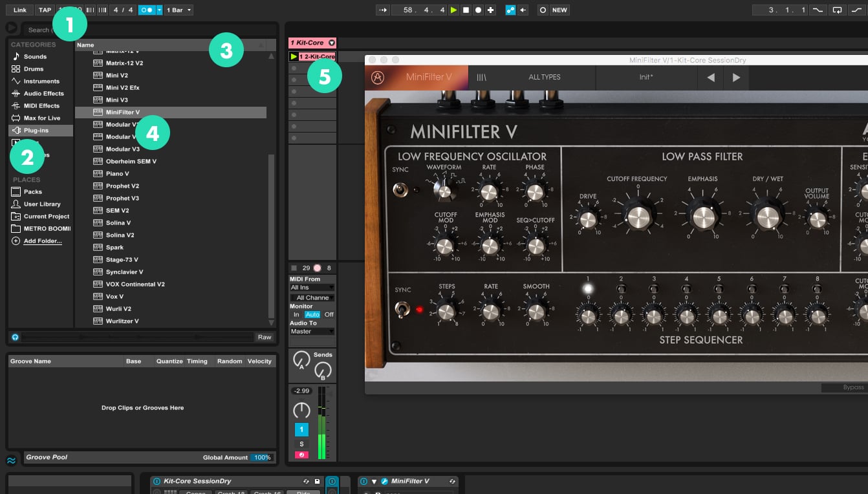Click the Send B knob
Viewport: 868px width, 494px height.
pos(323,370)
